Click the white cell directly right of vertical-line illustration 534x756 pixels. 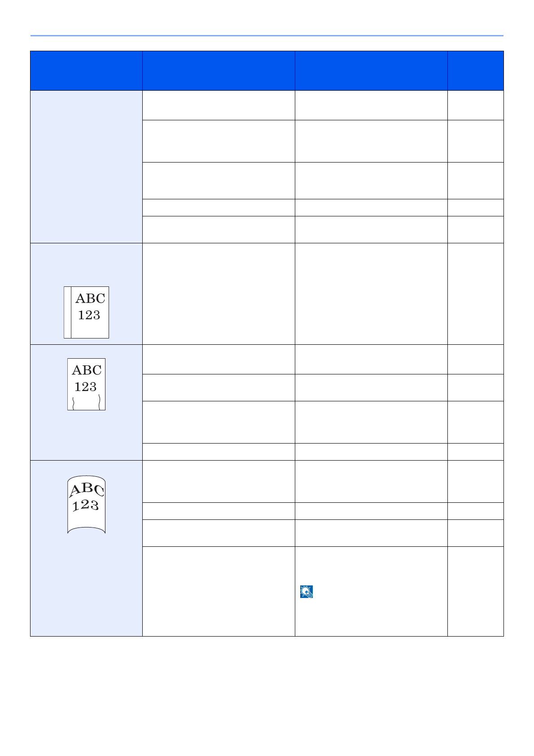pyautogui.click(x=219, y=294)
